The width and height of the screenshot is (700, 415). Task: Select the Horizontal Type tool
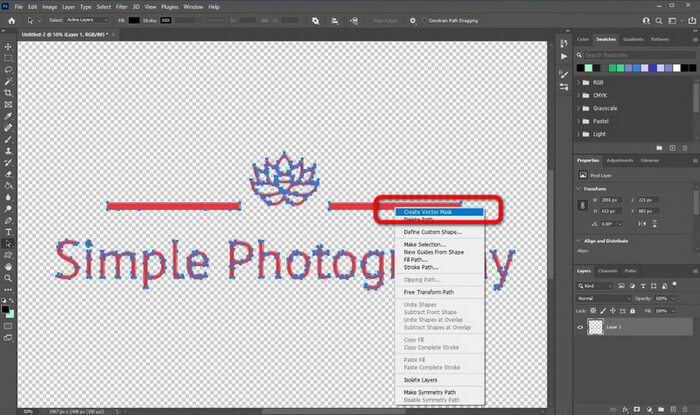[x=8, y=232]
